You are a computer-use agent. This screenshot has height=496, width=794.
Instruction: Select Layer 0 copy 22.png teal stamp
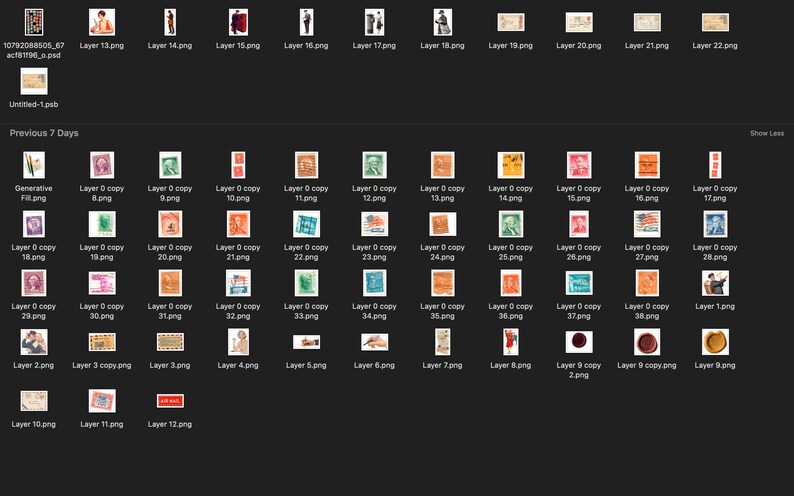click(306, 224)
